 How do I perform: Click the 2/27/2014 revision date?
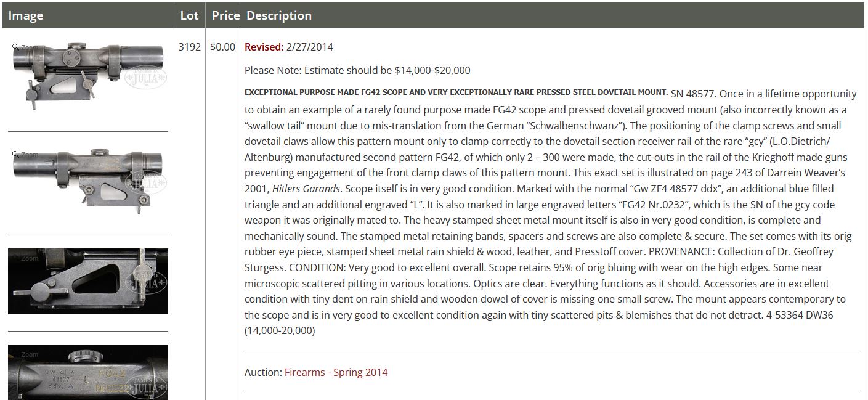310,47
